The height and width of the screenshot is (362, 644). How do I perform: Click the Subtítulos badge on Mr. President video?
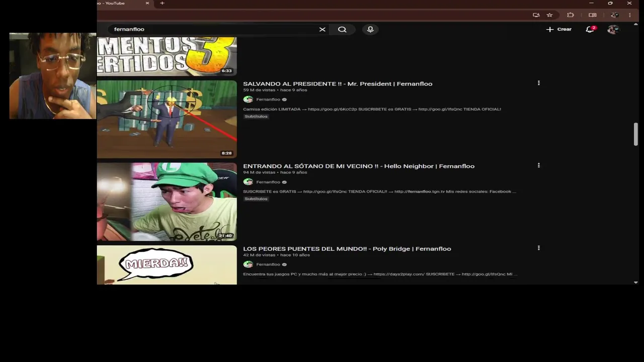[256, 116]
